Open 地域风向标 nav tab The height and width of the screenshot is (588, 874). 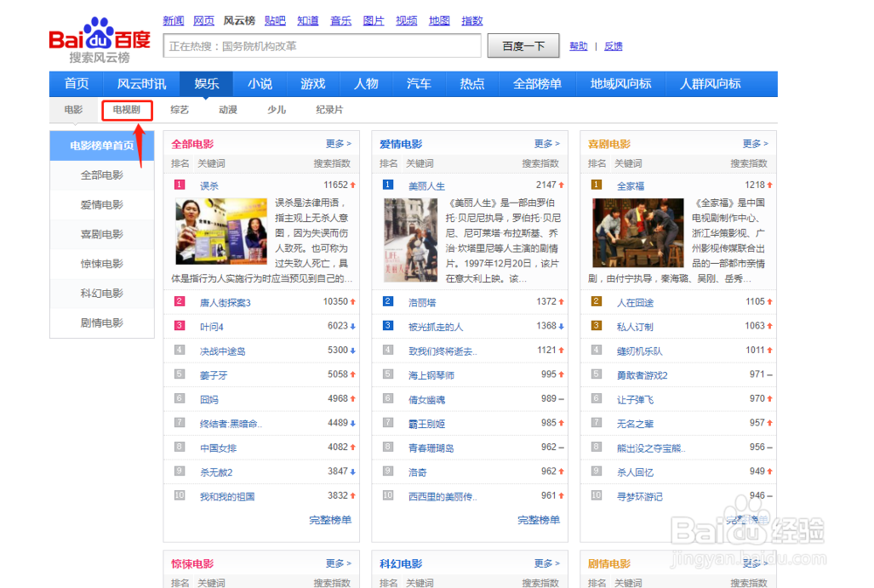tap(621, 84)
